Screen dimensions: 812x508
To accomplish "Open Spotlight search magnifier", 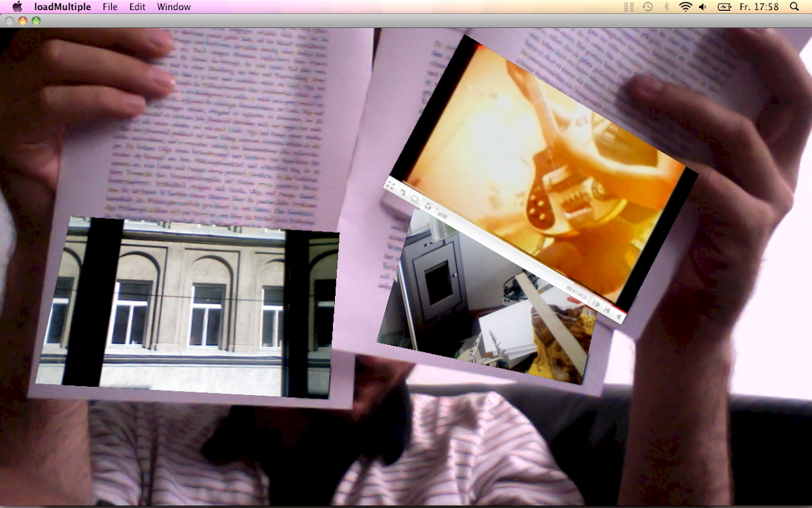I will pyautogui.click(x=794, y=7).
